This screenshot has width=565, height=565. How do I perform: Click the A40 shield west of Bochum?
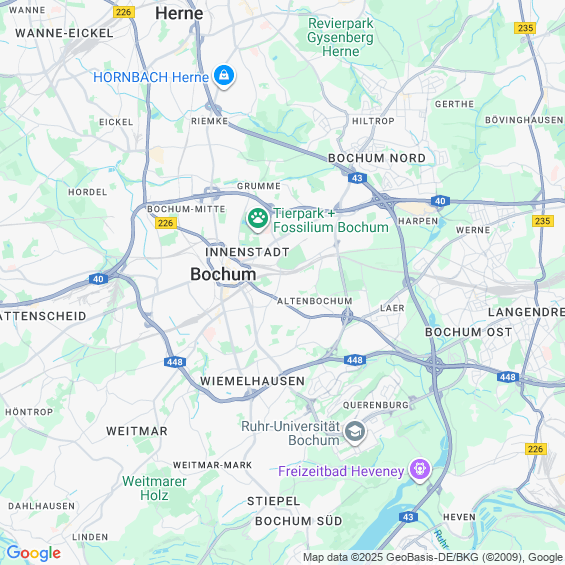pyautogui.click(x=98, y=279)
